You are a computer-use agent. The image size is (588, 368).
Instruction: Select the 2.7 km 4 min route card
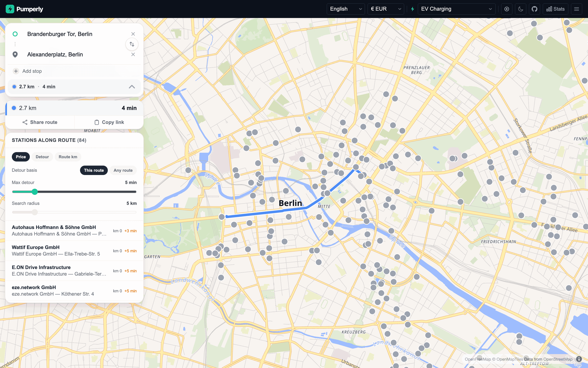(74, 108)
